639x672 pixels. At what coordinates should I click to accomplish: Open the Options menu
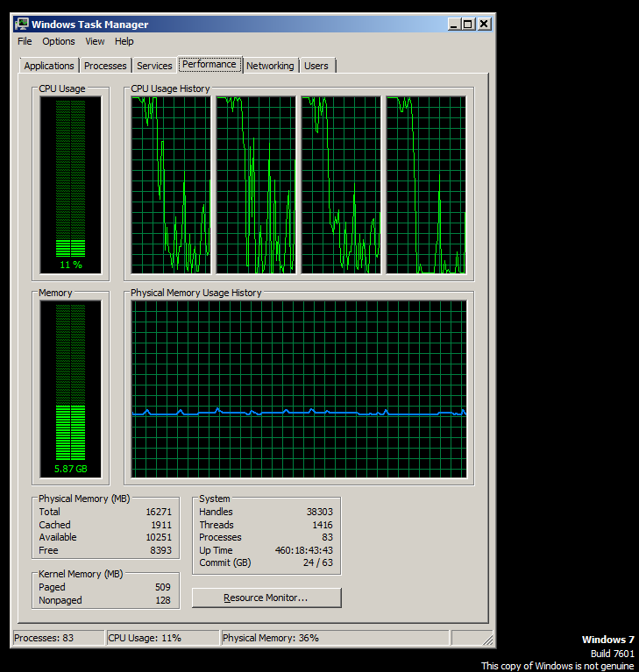(59, 41)
